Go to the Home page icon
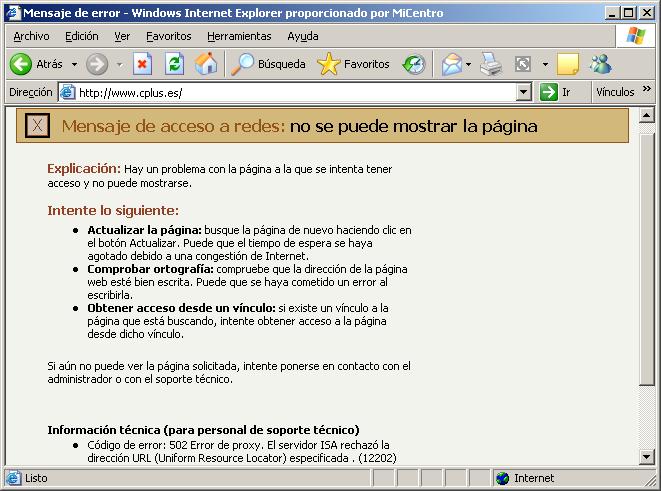661x491 pixels. 206,64
